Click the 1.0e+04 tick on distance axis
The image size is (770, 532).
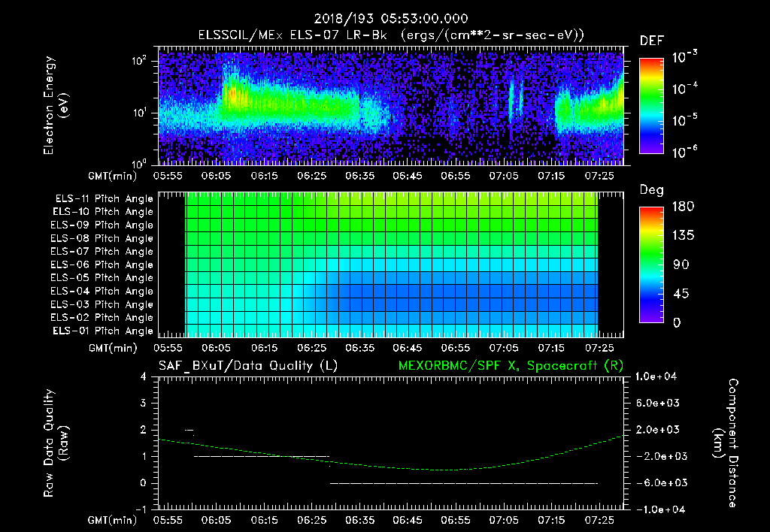pyautogui.click(x=656, y=376)
